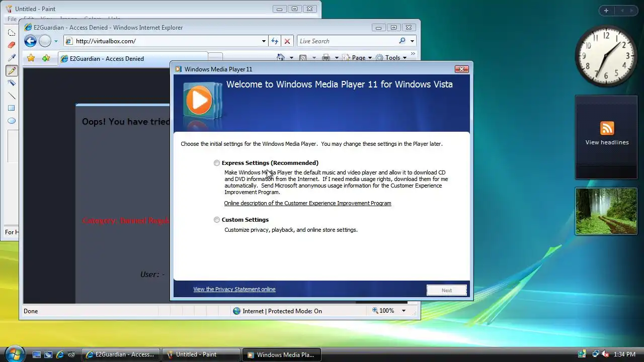
Task: Select the Eraser tool in Paint
Action: point(12,45)
